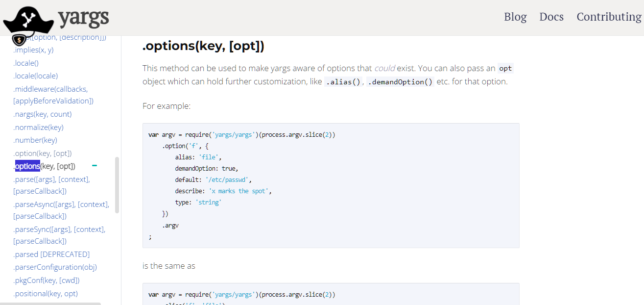The width and height of the screenshot is (644, 305).
Task: Click the inline code '.demandOption()'
Action: tap(401, 81)
